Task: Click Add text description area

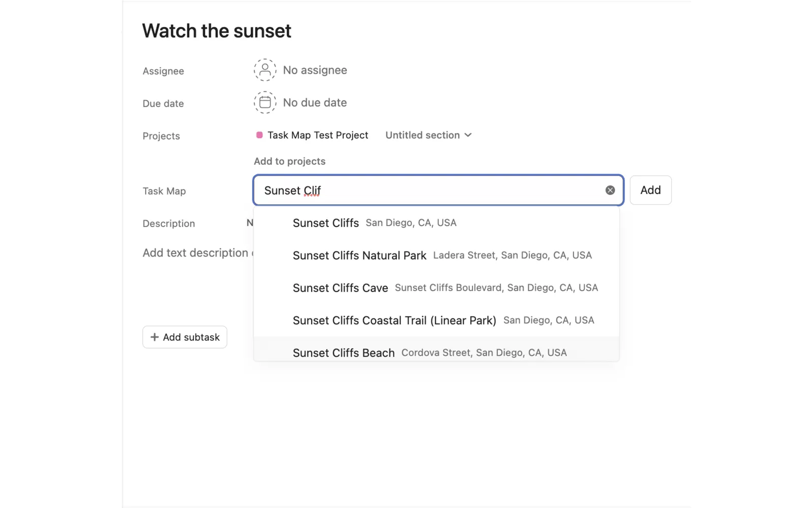Action: 195,253
